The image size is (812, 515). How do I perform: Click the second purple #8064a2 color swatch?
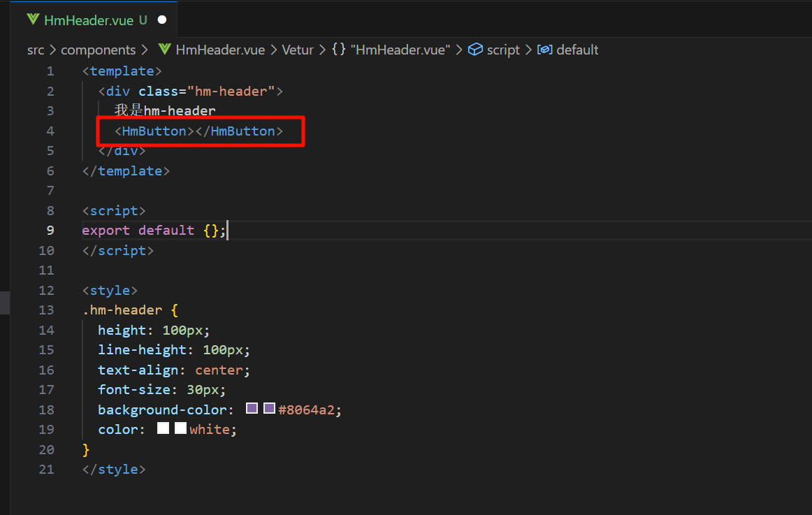tap(269, 408)
